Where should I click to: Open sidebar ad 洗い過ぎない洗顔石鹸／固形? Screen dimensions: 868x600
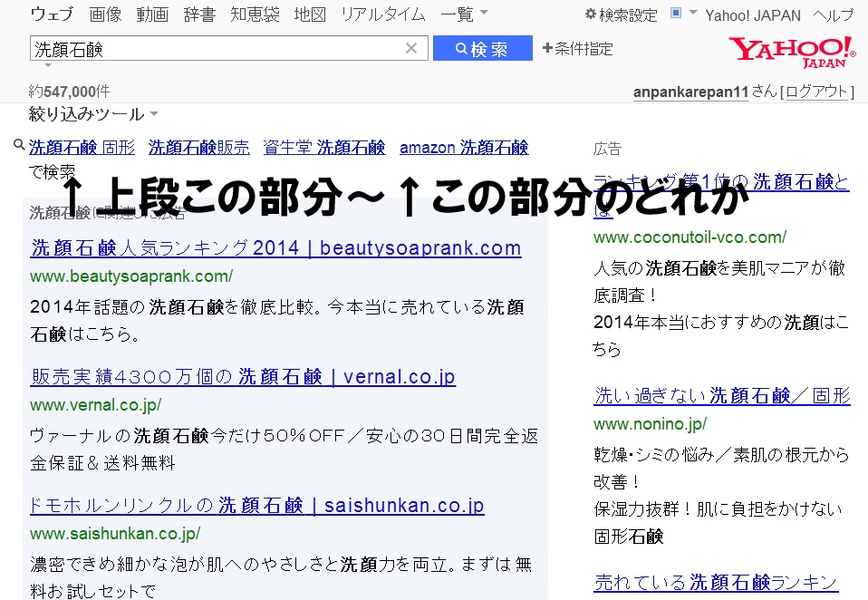pos(722,396)
